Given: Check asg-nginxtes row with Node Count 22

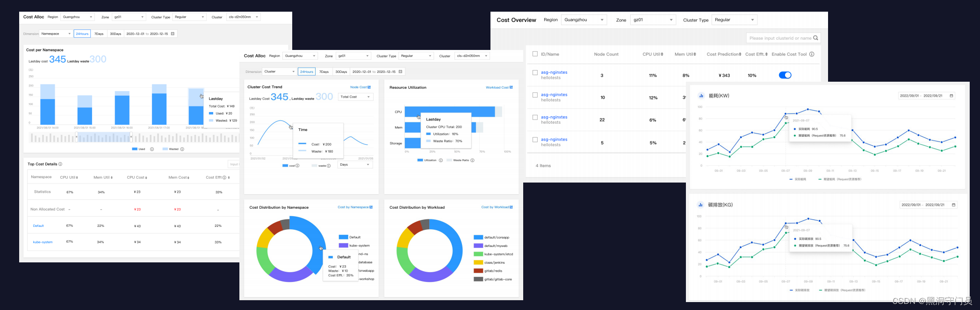Looking at the screenshot, I should click(x=535, y=117).
